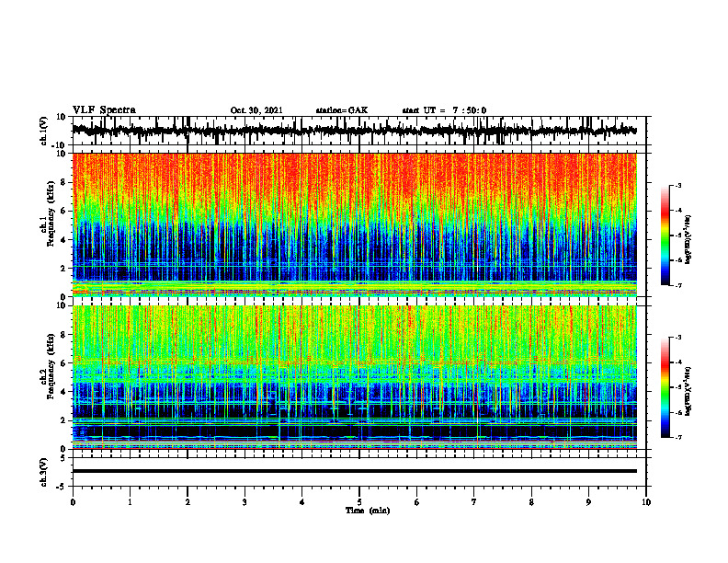Click the ch.3 flat voltage trace
The image size is (728, 563).
point(355,471)
